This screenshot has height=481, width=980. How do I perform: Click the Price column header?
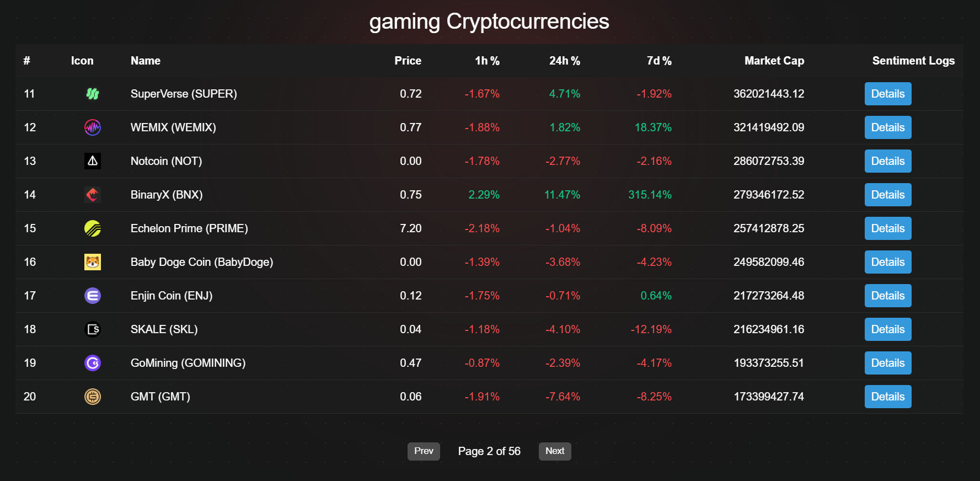(x=408, y=61)
